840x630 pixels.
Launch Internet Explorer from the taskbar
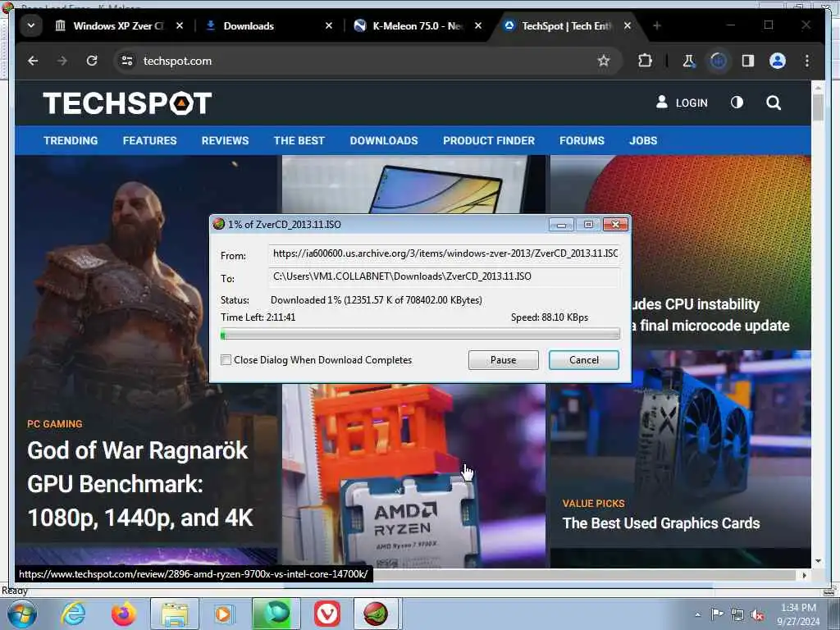[x=73, y=614]
